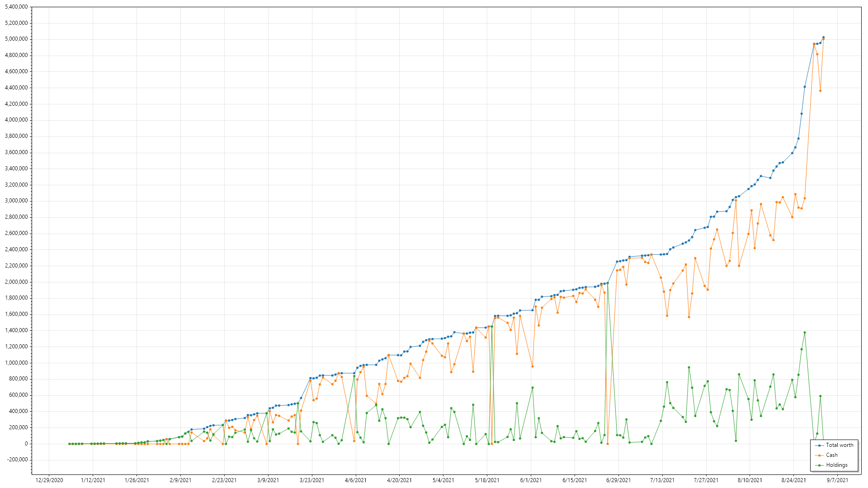Select the Cash legend label
Image resolution: width=868 pixels, height=488 pixels.
[x=832, y=455]
